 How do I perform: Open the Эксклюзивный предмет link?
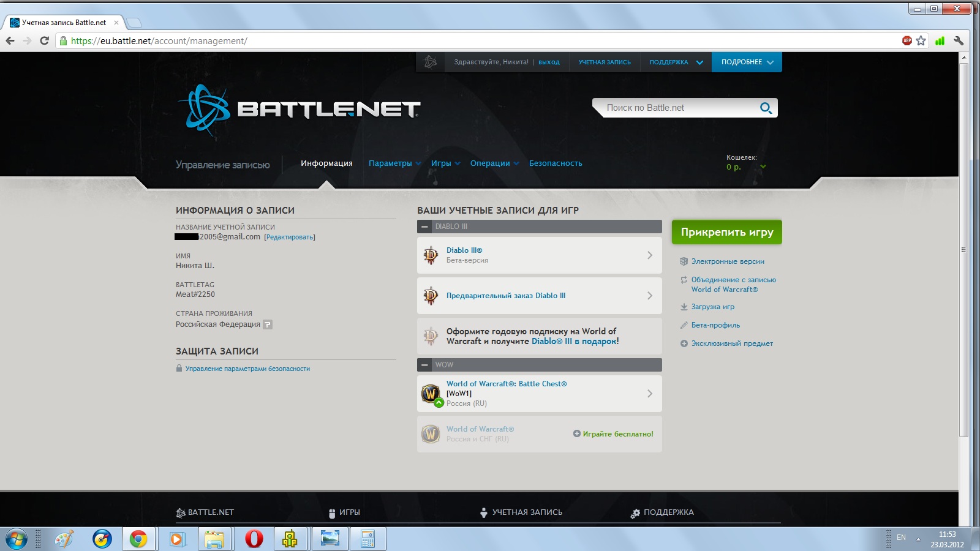coord(732,343)
